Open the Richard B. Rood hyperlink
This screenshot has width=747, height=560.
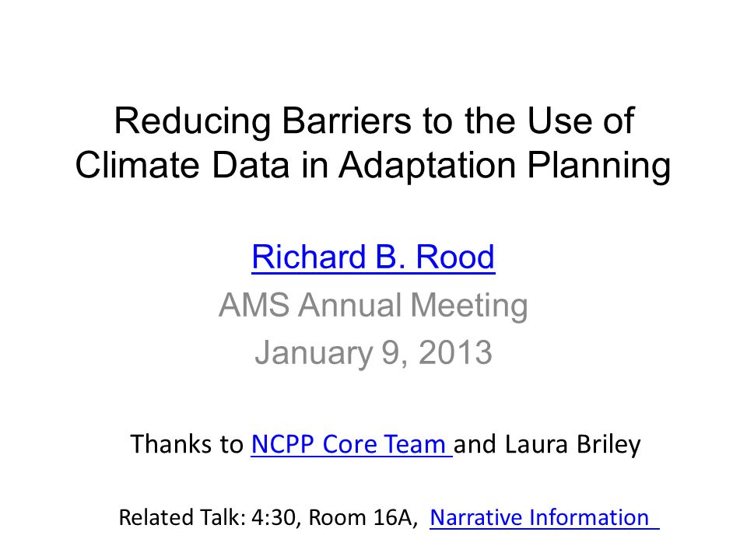(x=373, y=257)
